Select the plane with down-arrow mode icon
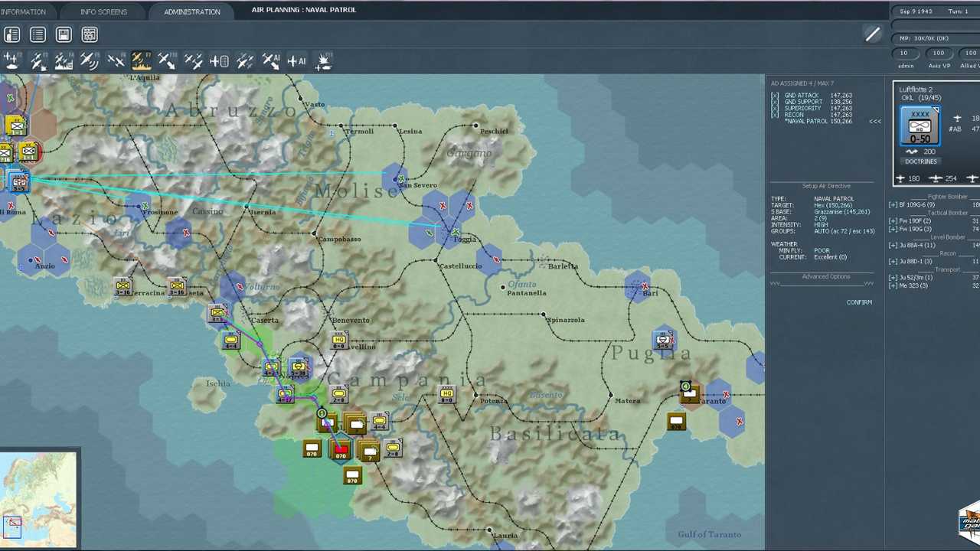 pos(167,60)
